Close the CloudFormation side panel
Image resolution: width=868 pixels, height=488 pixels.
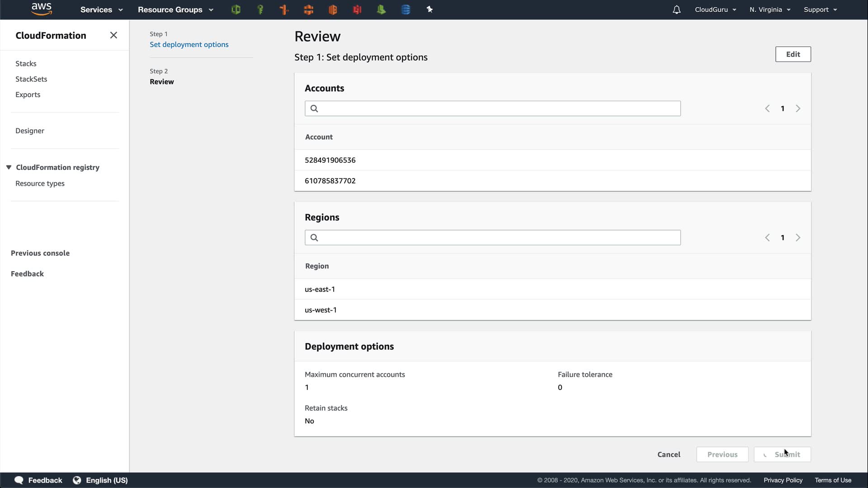tap(113, 35)
